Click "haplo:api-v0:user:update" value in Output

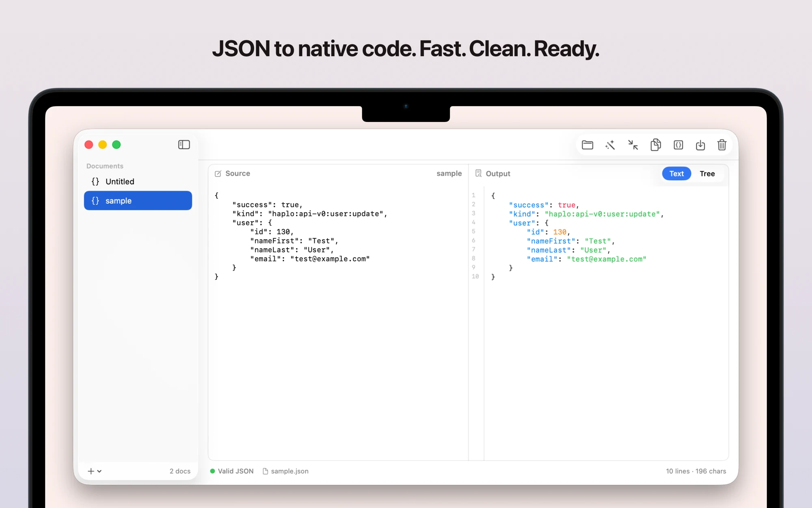[602, 214]
